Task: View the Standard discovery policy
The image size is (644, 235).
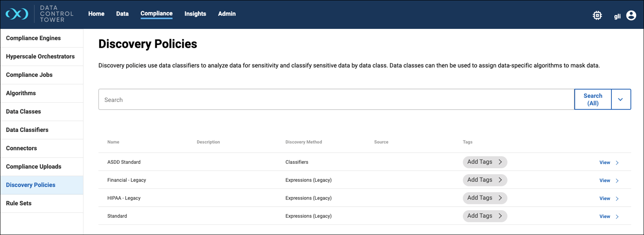Action: pos(604,216)
